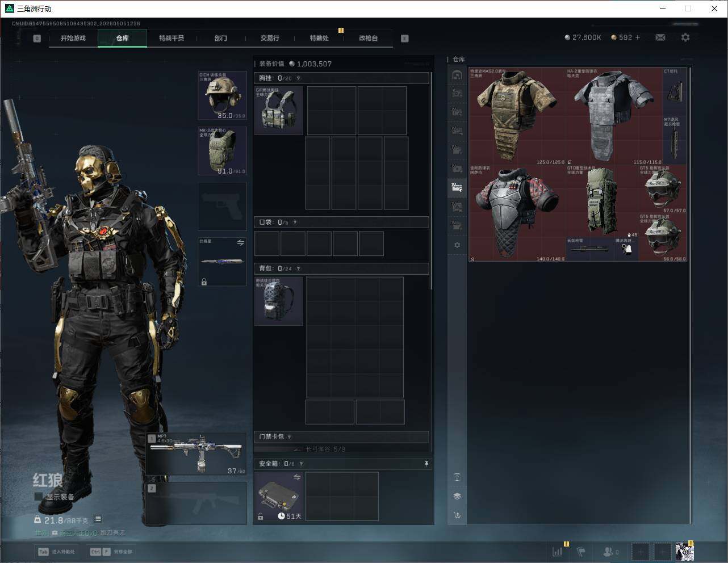Select the equipped backpack item
The height and width of the screenshot is (563, 728).
pyautogui.click(x=279, y=301)
